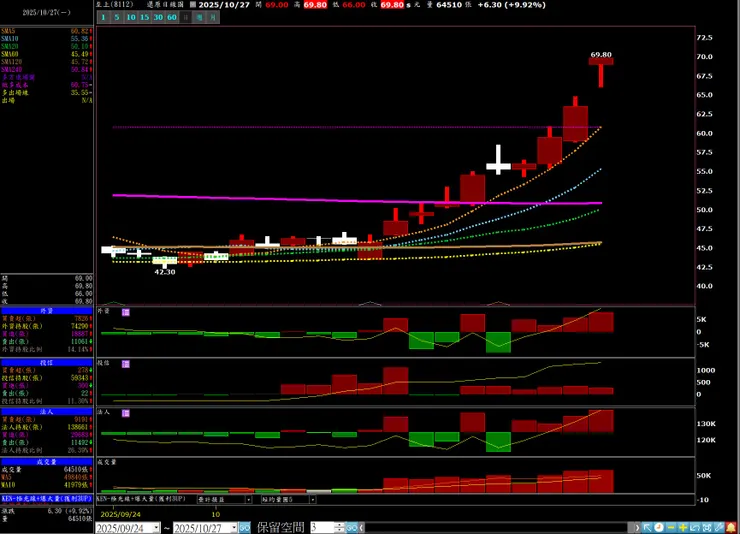Select the 60-minute timeframe button
Screen dimensions: 740x534
(172, 17)
